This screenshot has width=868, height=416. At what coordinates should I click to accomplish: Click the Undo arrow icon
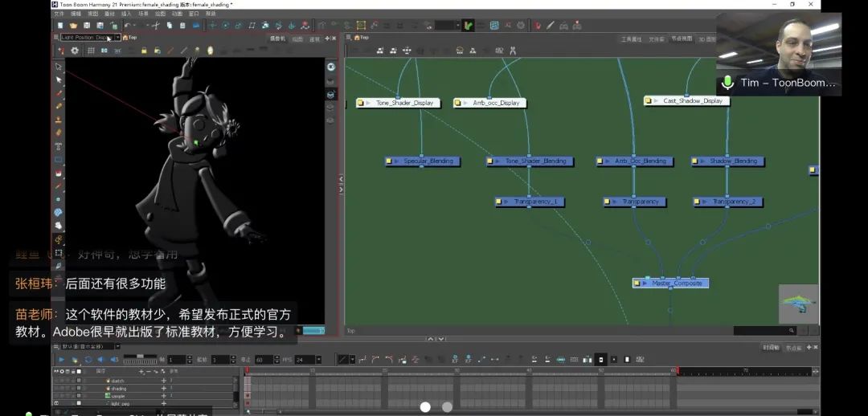pyautogui.click(x=128, y=26)
